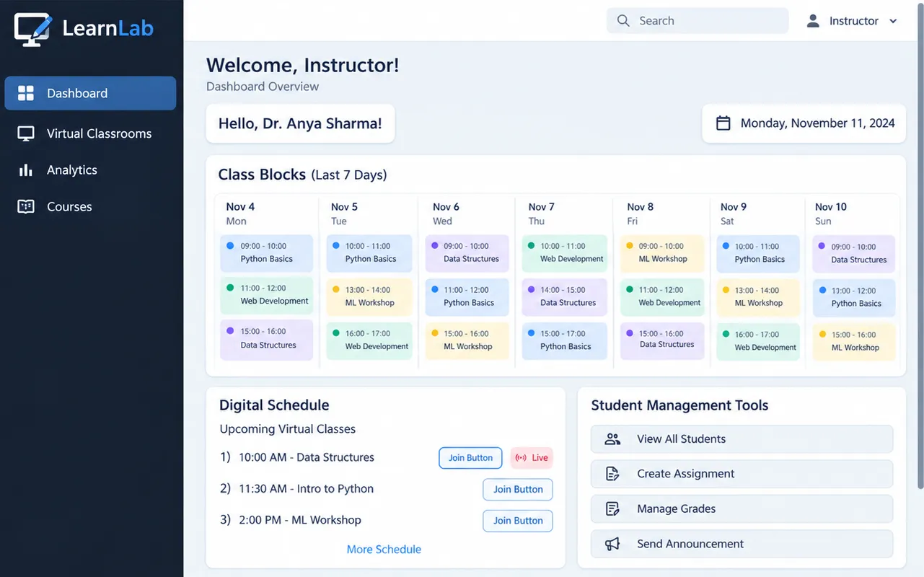924x577 pixels.
Task: Click the Dashboard grid icon
Action: (26, 93)
